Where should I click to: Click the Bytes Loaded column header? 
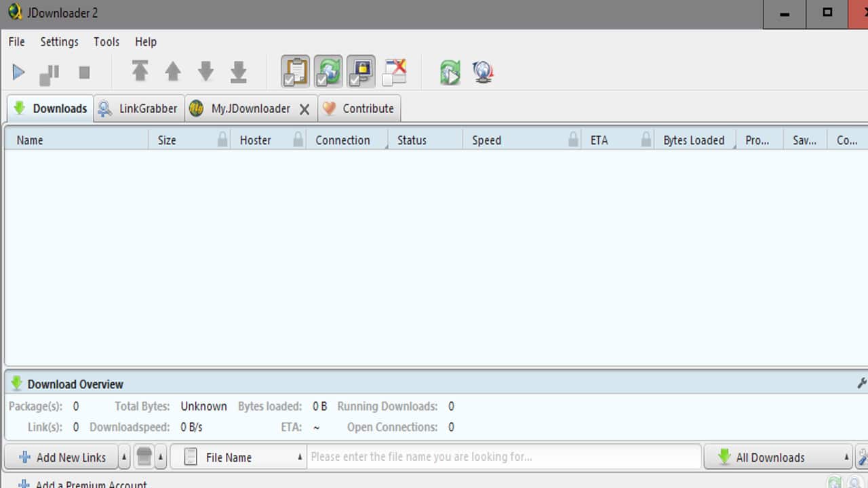coord(695,140)
